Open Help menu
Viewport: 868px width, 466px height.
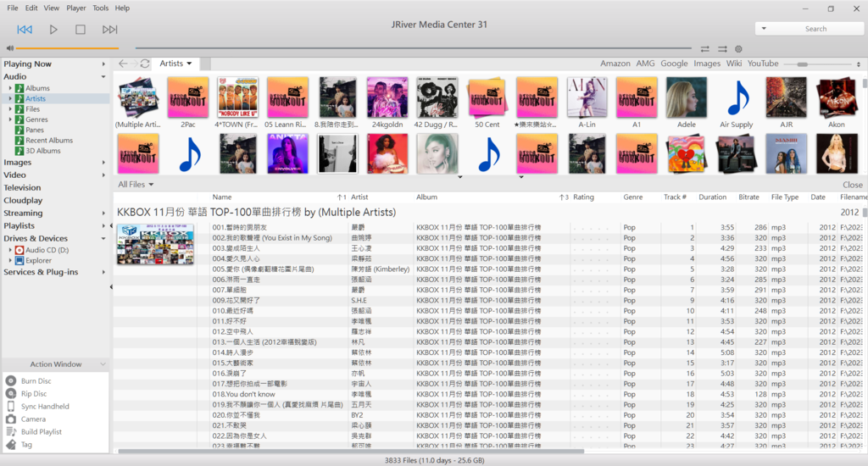tap(122, 8)
